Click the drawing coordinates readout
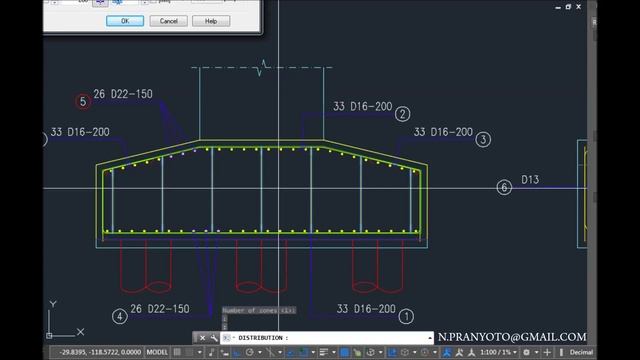This screenshot has width=640, height=360. 100,352
